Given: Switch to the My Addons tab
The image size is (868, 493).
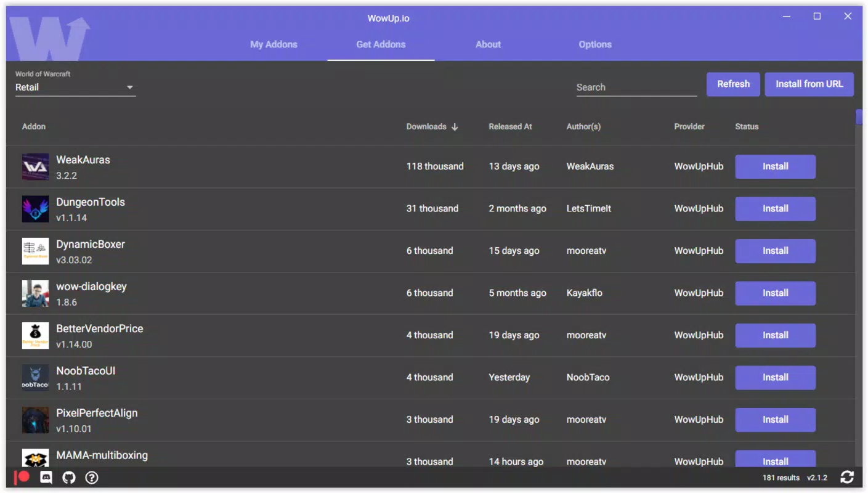Looking at the screenshot, I should click(x=274, y=44).
